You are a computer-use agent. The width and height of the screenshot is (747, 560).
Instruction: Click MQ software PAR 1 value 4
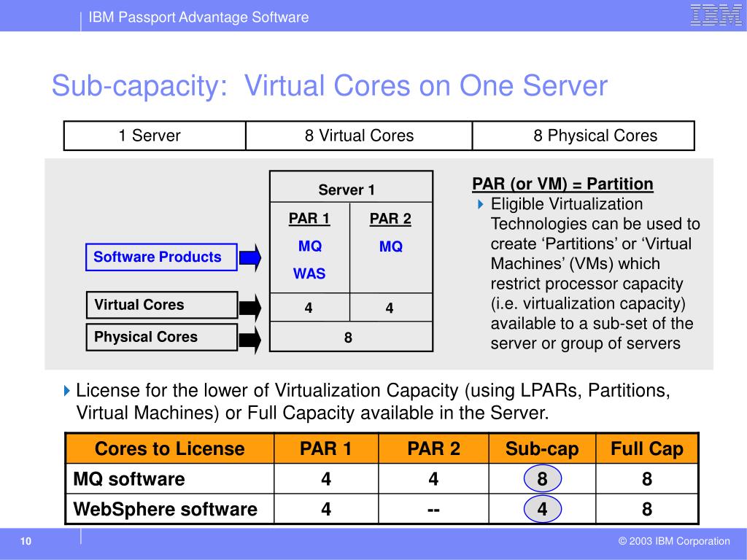pyautogui.click(x=326, y=479)
